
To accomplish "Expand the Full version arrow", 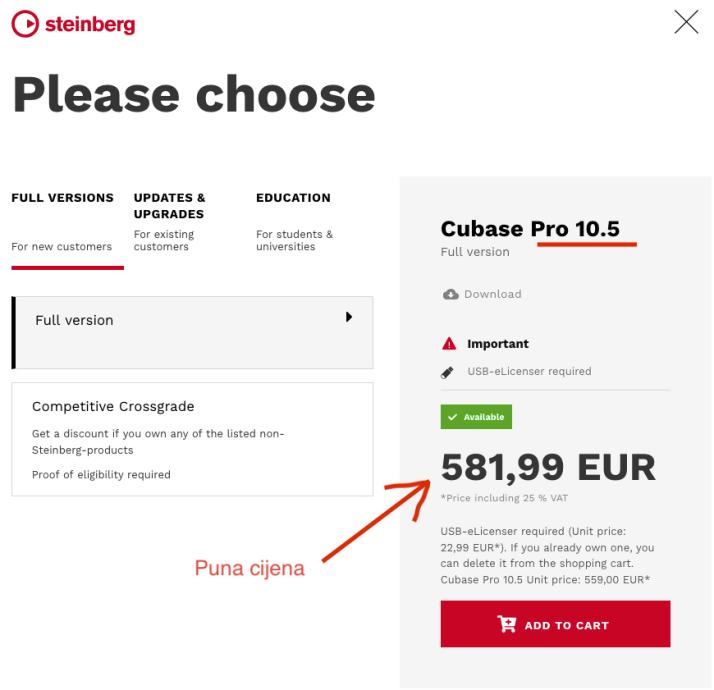I will point(349,317).
